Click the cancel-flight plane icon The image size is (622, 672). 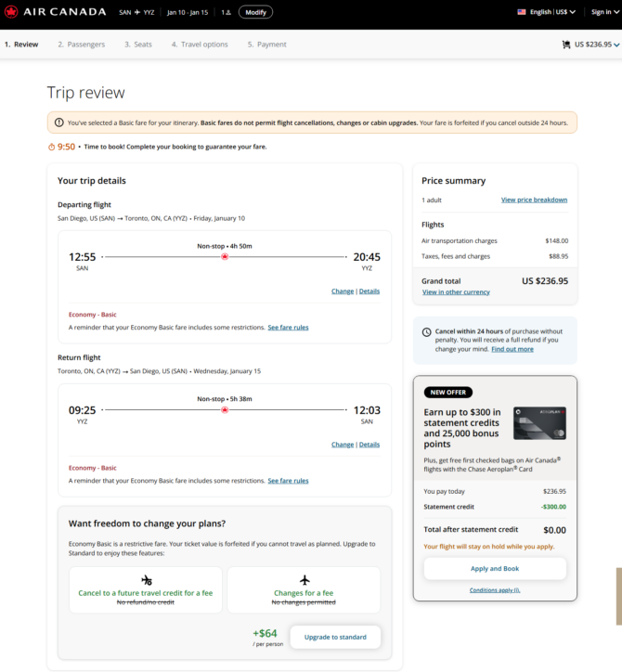[147, 580]
